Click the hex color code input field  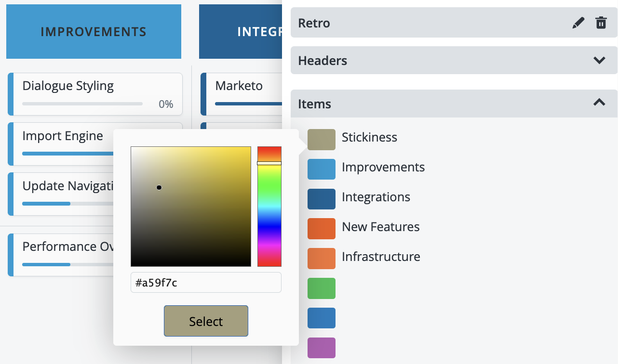pyautogui.click(x=206, y=283)
